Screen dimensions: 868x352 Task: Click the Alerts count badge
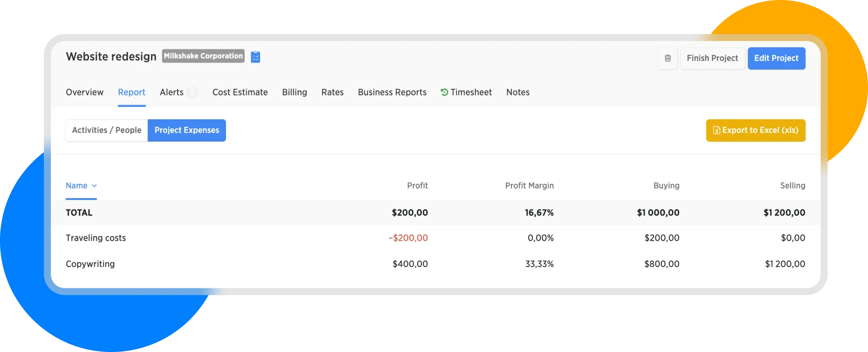point(192,93)
